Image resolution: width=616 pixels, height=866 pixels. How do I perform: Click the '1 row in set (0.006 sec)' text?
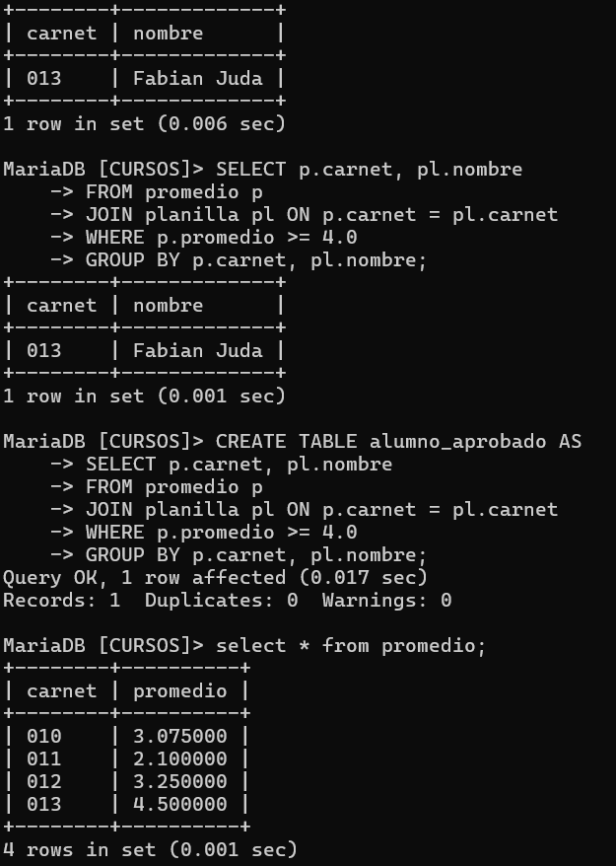tap(144, 123)
